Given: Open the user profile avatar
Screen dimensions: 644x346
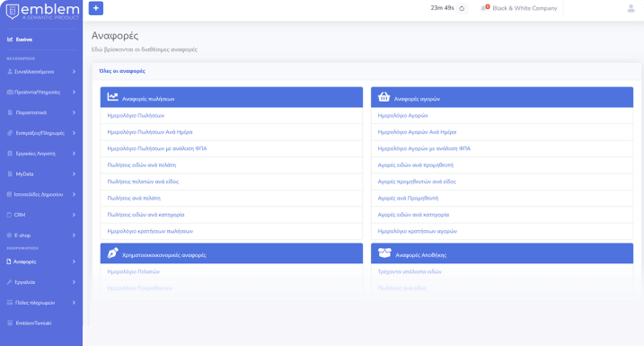Looking at the screenshot, I should [631, 8].
